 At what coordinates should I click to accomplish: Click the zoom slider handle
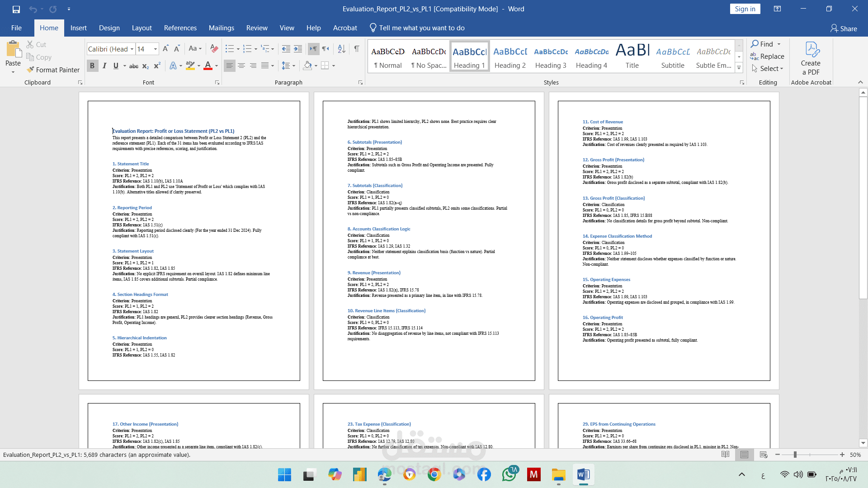tap(795, 455)
